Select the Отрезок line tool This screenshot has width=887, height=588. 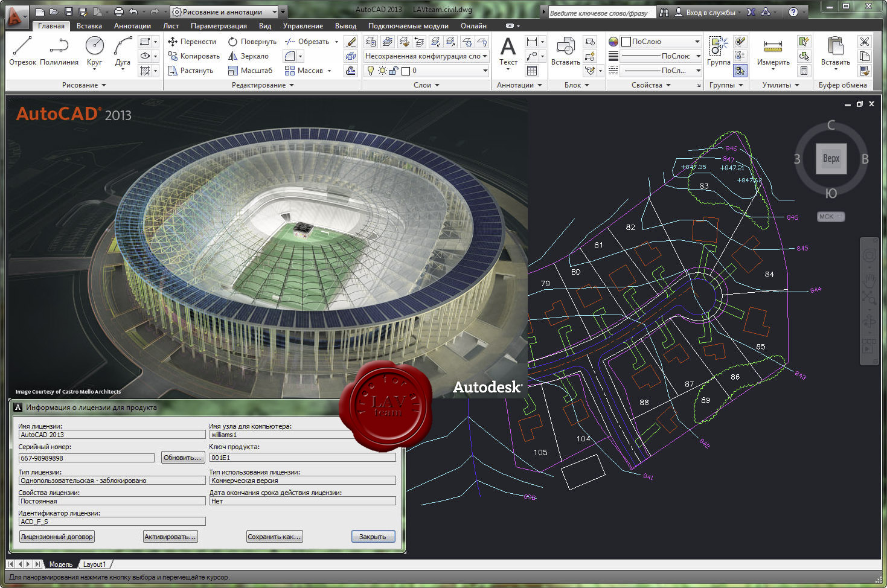[x=22, y=51]
